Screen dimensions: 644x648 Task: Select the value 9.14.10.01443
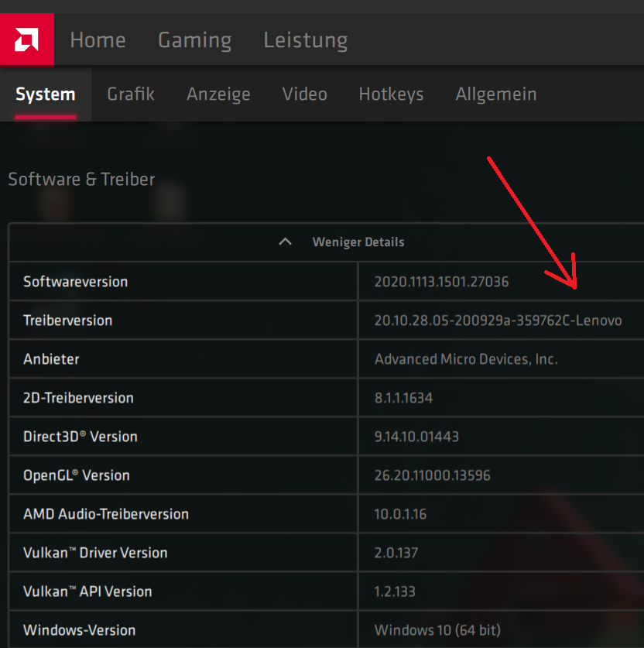(x=416, y=437)
